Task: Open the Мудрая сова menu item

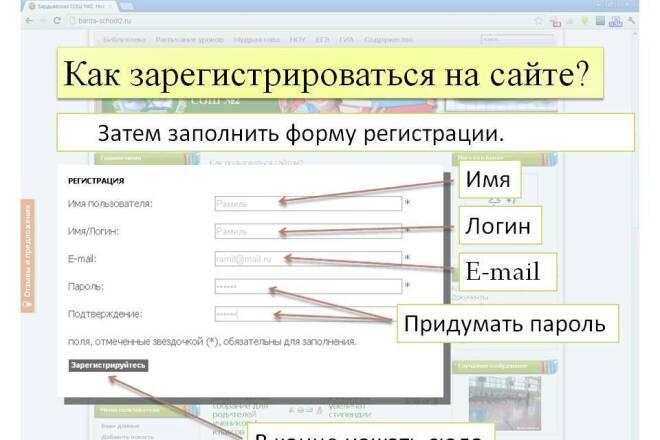Action: (256, 40)
